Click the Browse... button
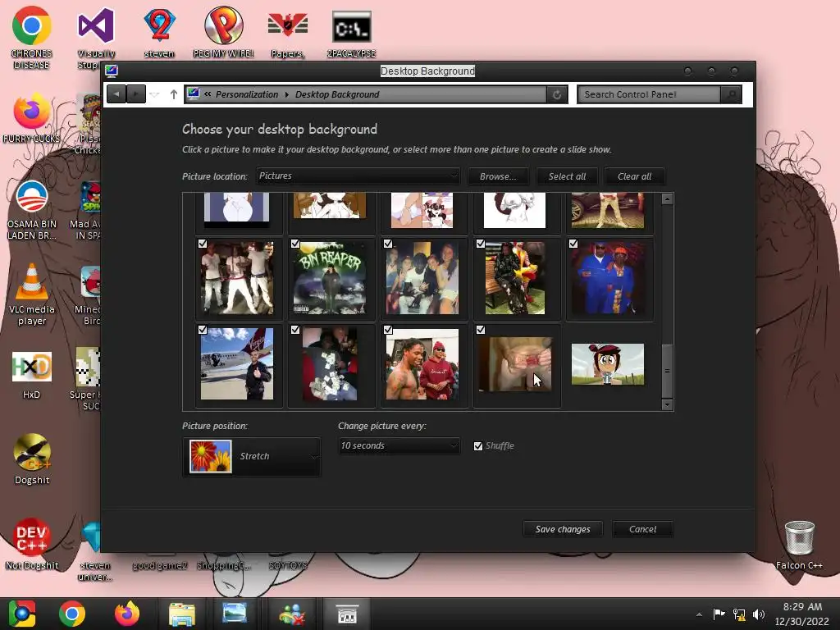The height and width of the screenshot is (630, 840). [498, 176]
